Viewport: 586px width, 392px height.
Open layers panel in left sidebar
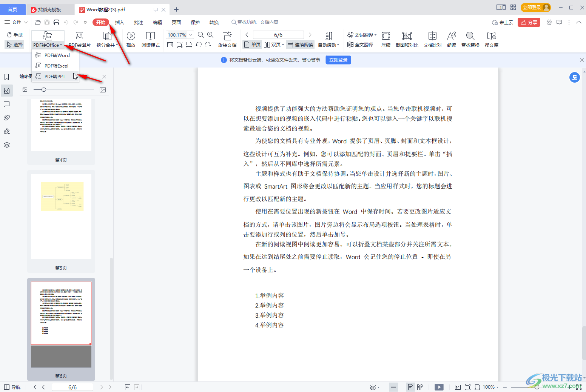pos(7,145)
